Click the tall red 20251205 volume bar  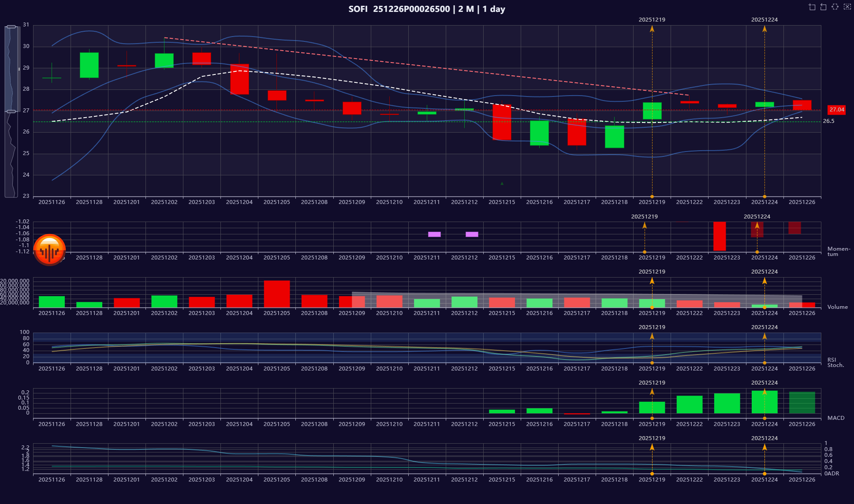[277, 293]
